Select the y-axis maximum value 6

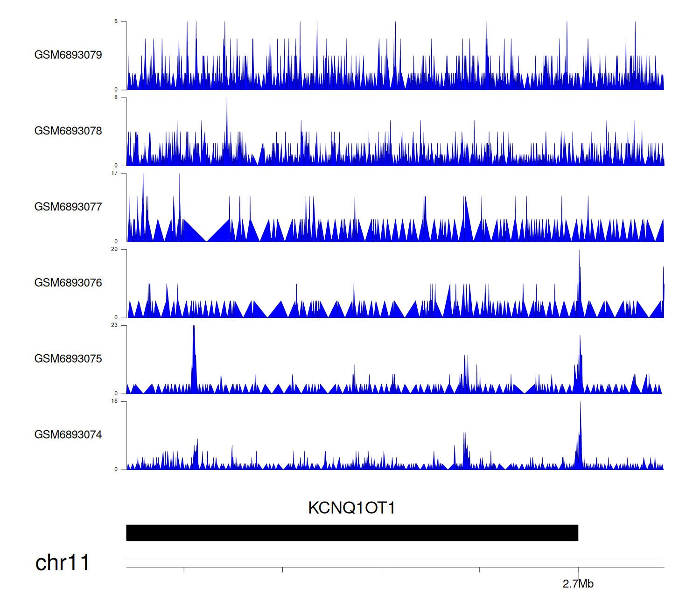pyautogui.click(x=116, y=21)
